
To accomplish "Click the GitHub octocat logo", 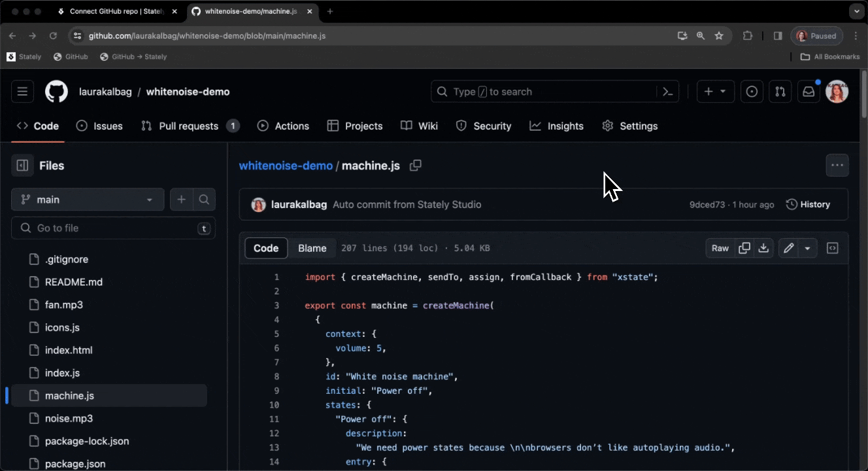I will click(x=56, y=91).
